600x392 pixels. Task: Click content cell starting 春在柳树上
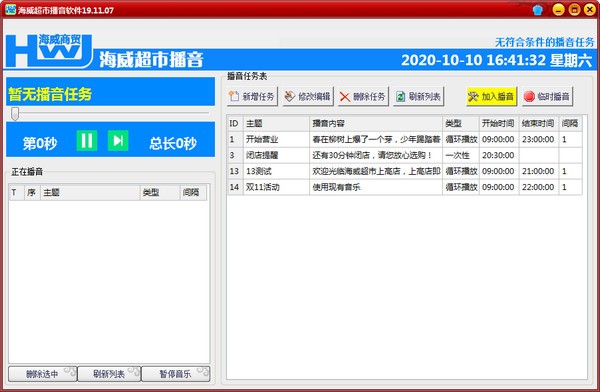tap(376, 139)
